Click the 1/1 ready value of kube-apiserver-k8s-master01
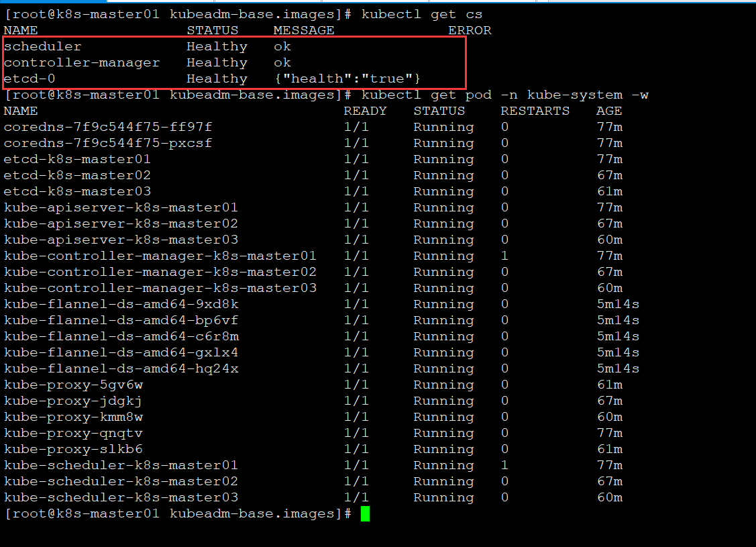 click(356, 207)
